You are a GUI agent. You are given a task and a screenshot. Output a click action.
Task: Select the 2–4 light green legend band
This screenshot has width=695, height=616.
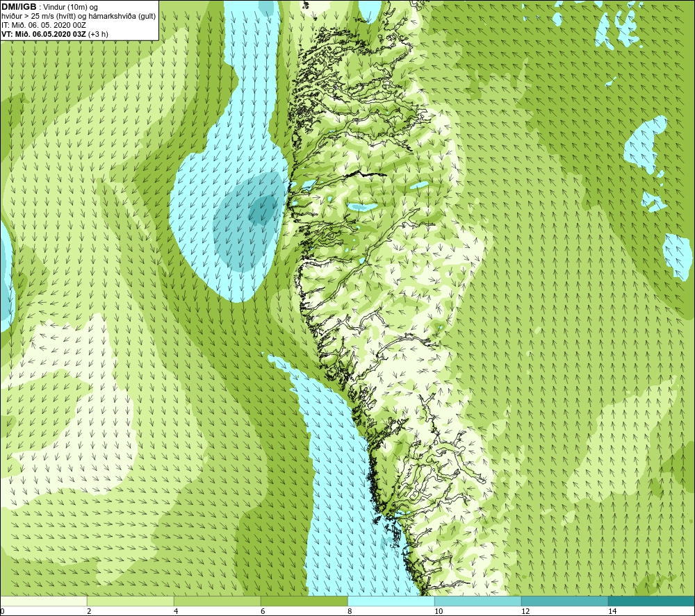coord(131,601)
